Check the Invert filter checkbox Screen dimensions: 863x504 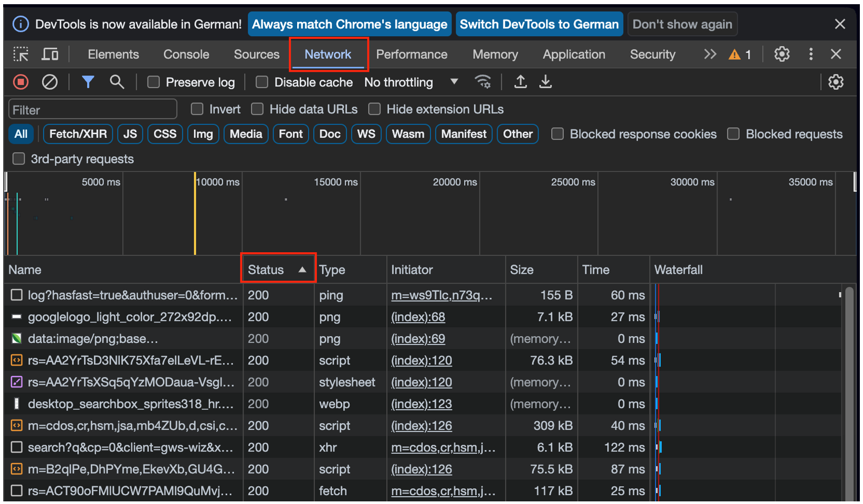point(197,109)
